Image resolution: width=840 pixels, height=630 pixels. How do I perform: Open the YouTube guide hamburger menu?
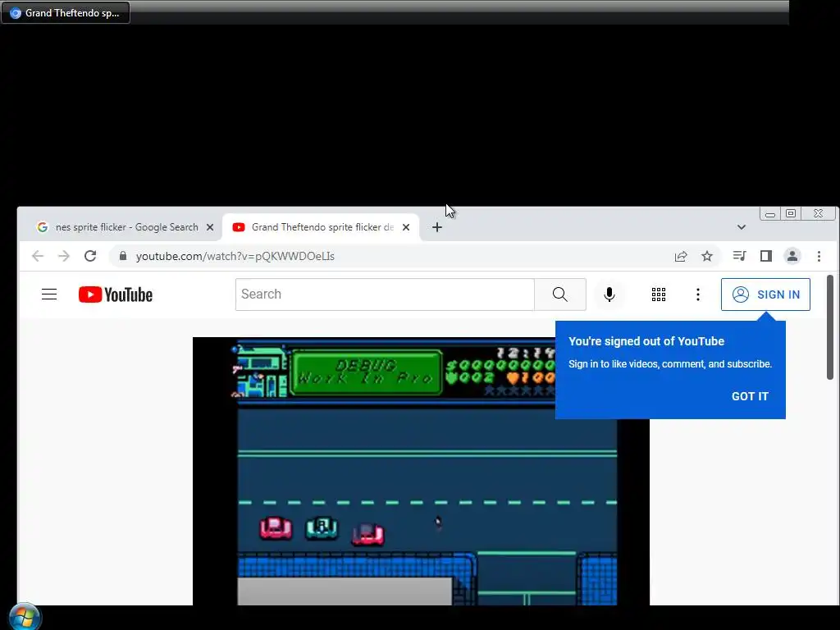(x=49, y=294)
